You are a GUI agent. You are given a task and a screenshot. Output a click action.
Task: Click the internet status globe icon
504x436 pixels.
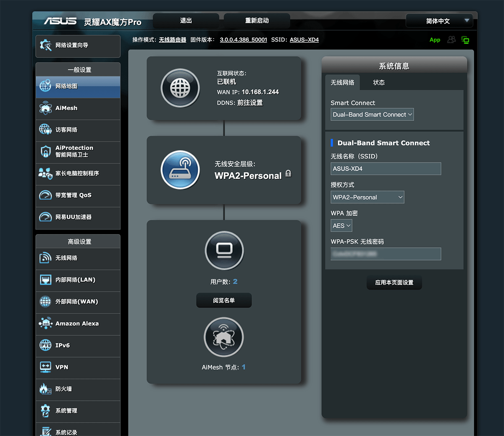[180, 88]
